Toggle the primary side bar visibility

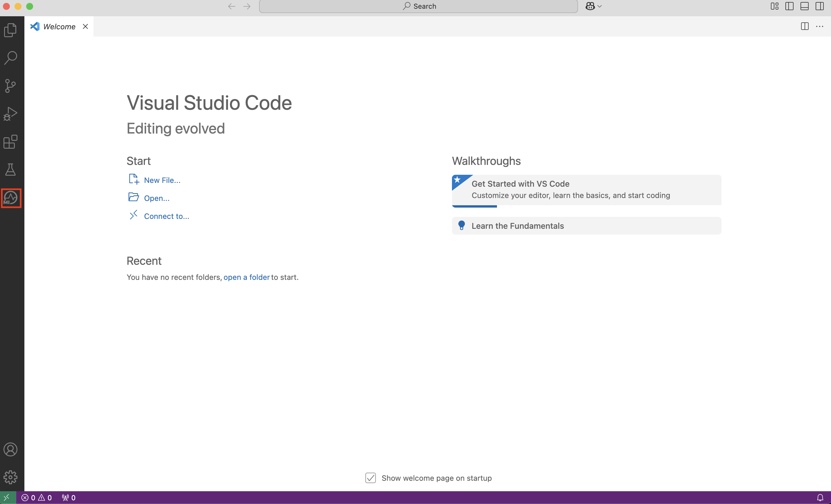[789, 6]
